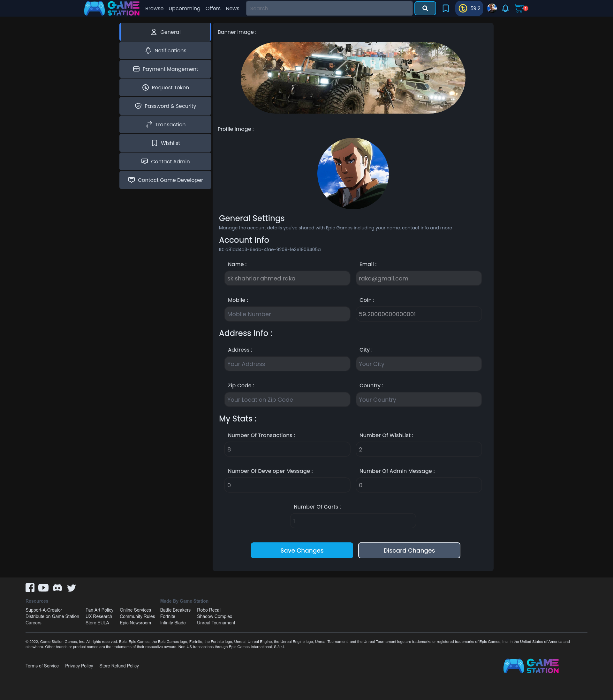
Task: Click the Name input field
Action: (287, 278)
